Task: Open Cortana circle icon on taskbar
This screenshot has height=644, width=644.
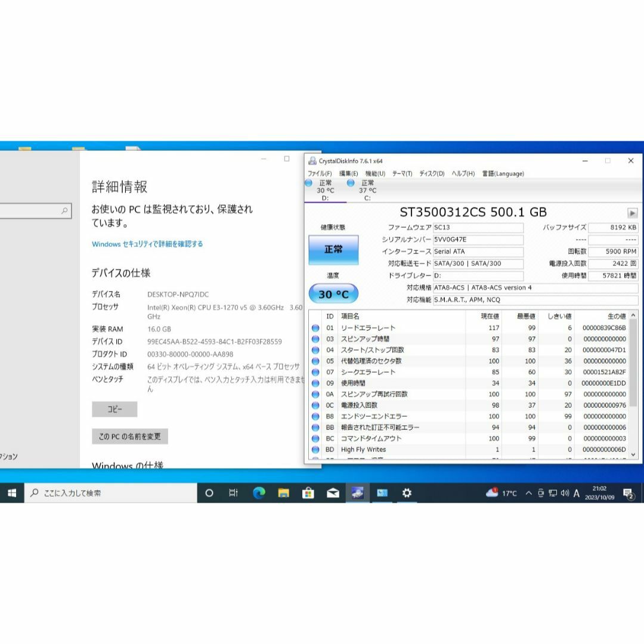Action: pyautogui.click(x=209, y=493)
